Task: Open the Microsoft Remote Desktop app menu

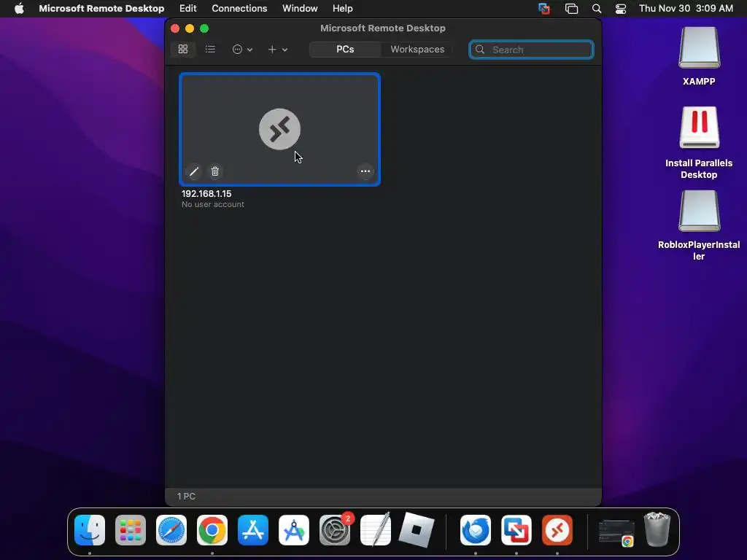Action: pos(101,8)
